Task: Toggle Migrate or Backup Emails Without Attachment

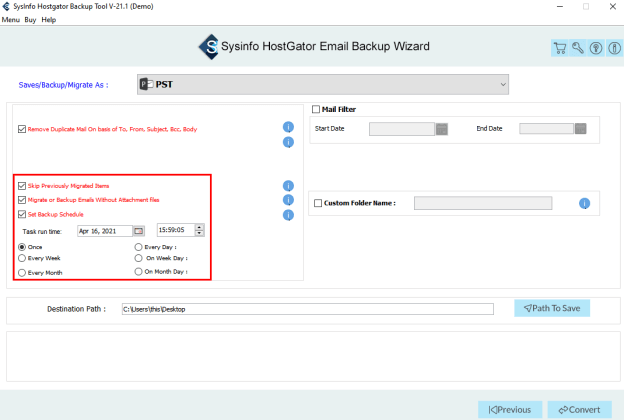Action: [22, 200]
